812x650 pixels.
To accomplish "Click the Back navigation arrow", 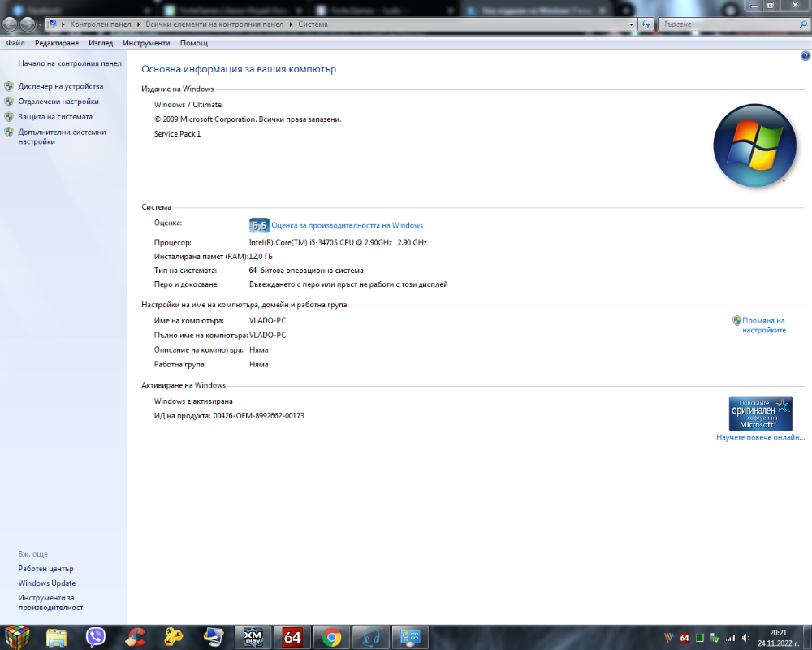I will coord(10,24).
